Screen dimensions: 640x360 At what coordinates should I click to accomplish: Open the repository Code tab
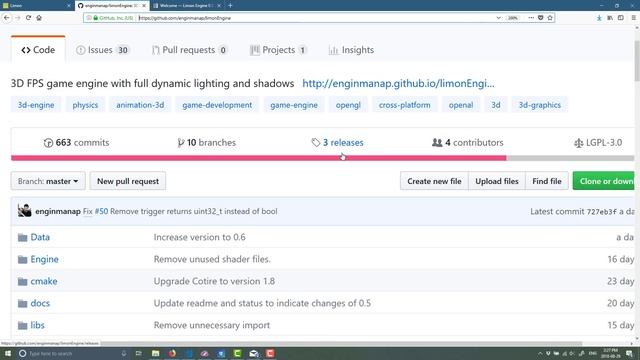(x=38, y=50)
